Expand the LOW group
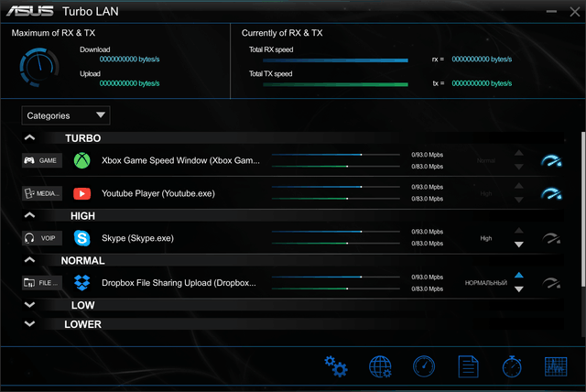 (x=29, y=305)
